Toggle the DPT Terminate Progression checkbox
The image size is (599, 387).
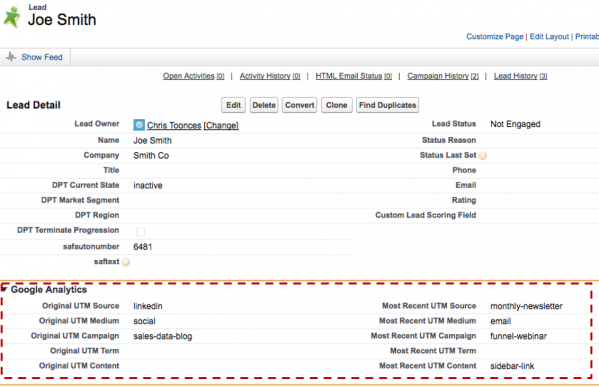click(x=141, y=232)
